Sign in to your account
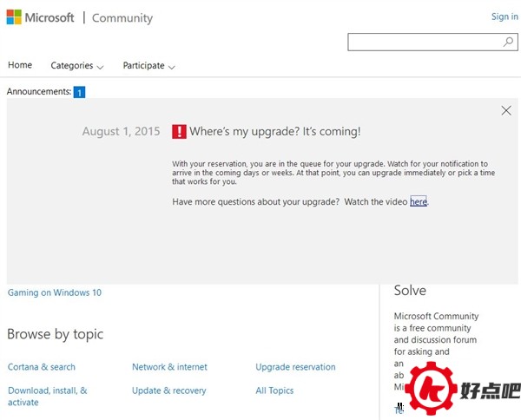The width and height of the screenshot is (521, 420). (x=504, y=16)
